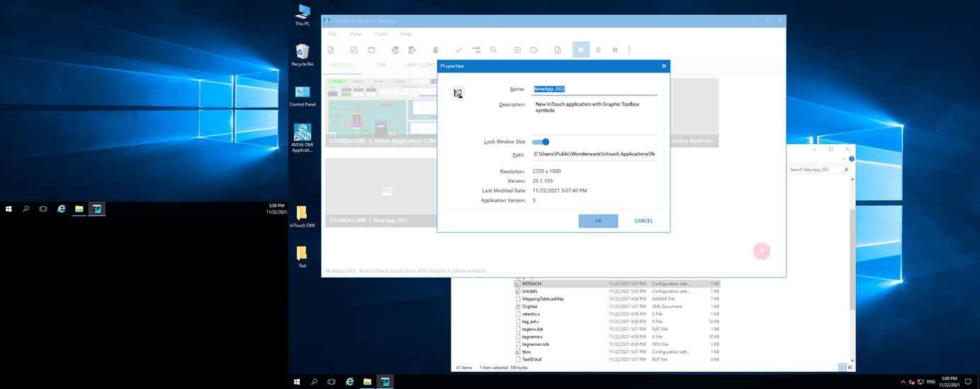Click the ENG language indicator
Viewport: 980px width, 389px height.
931,382
